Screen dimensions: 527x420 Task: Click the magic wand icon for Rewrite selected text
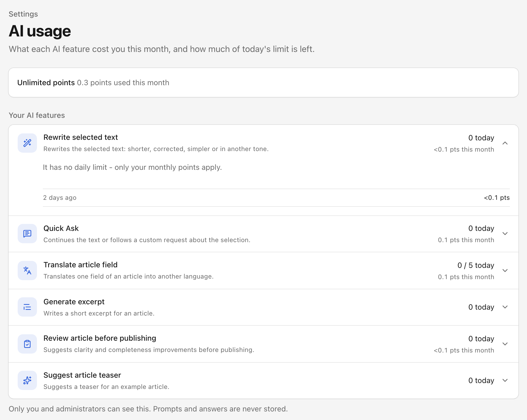(27, 143)
